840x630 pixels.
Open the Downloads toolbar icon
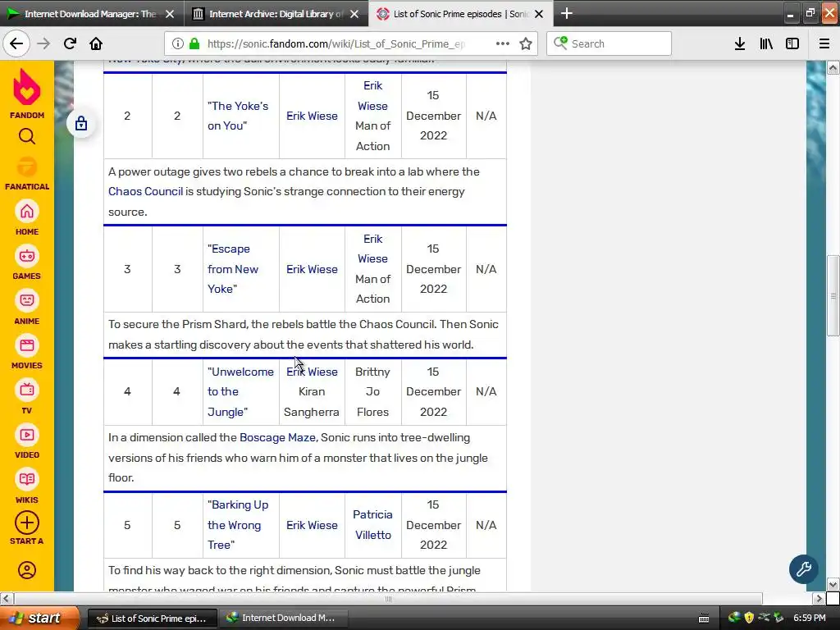[x=740, y=44]
